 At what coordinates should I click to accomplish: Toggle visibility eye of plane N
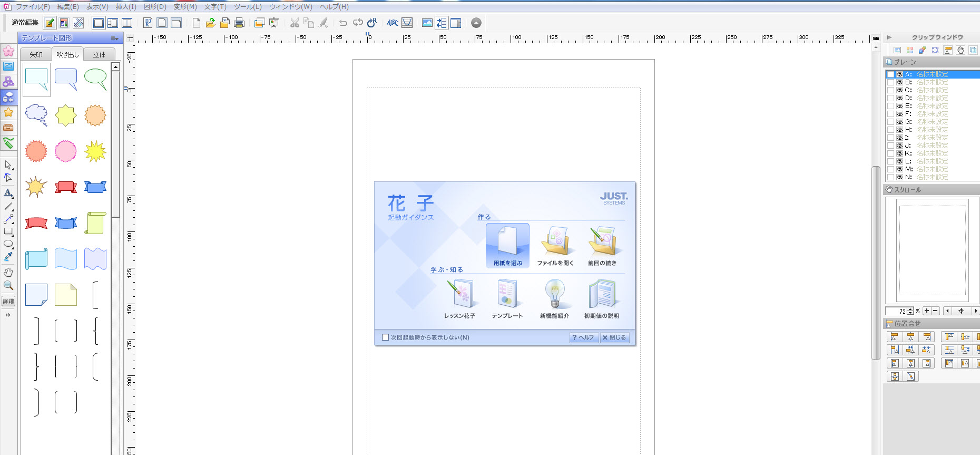click(900, 177)
